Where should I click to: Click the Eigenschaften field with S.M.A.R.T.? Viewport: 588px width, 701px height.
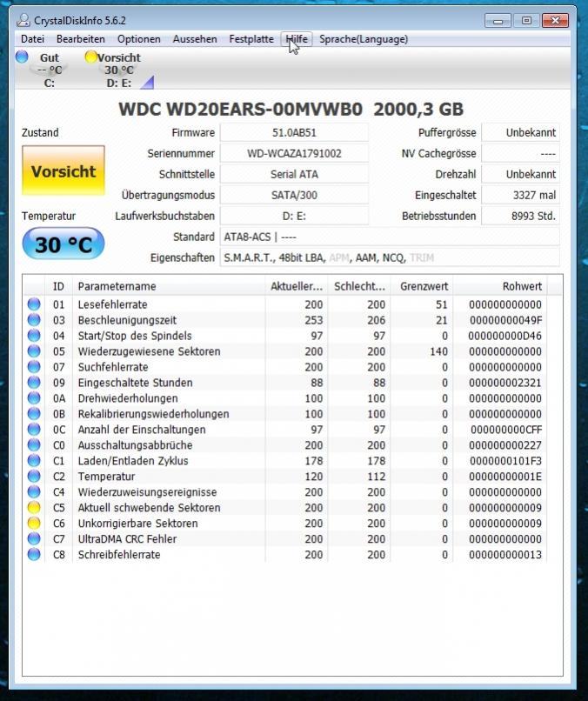point(390,258)
